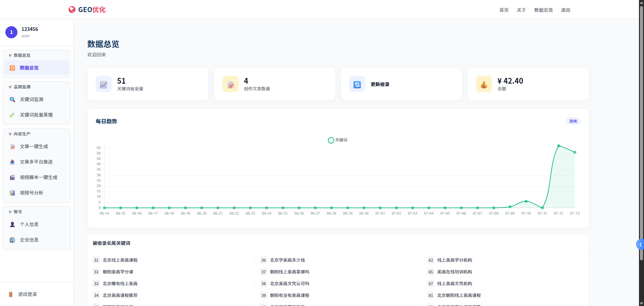
Task: Click the 视频脚本一键生成 clapperboard icon
Action: 12,177
